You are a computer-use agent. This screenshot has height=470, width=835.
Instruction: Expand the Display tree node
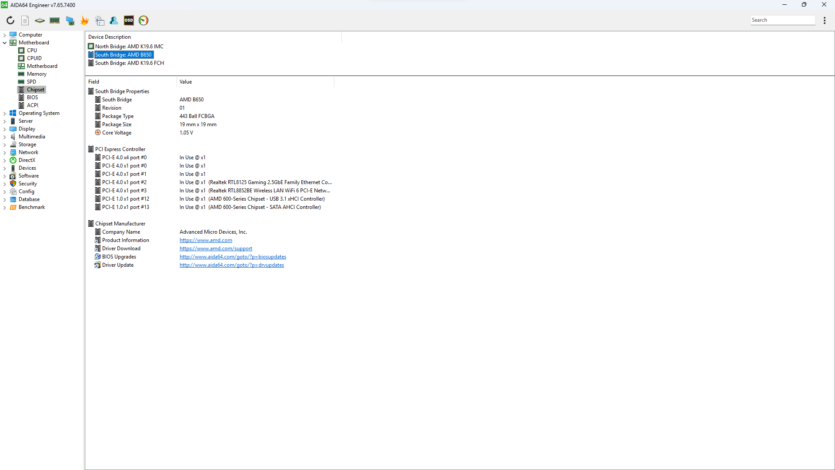coord(5,129)
